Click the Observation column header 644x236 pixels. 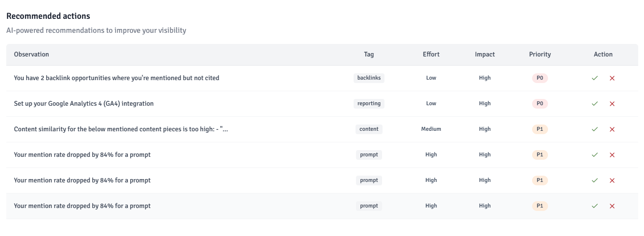pyautogui.click(x=31, y=55)
